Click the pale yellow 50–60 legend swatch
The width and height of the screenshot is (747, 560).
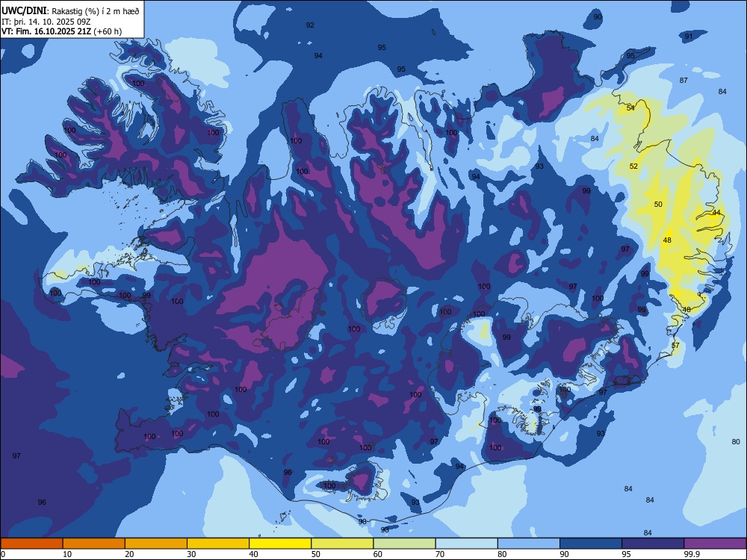point(342,544)
